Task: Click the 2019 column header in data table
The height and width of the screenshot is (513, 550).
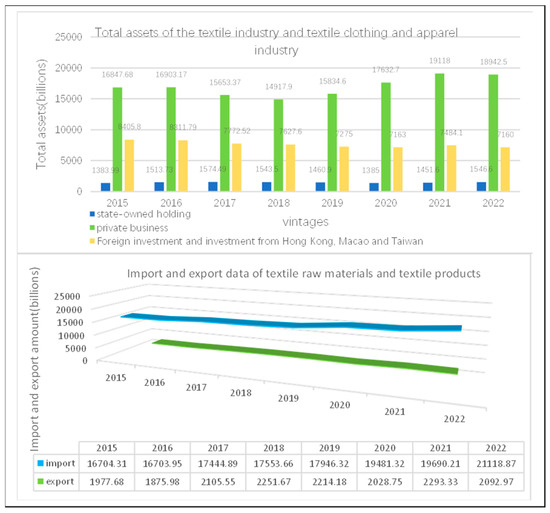Action: pyautogui.click(x=329, y=448)
